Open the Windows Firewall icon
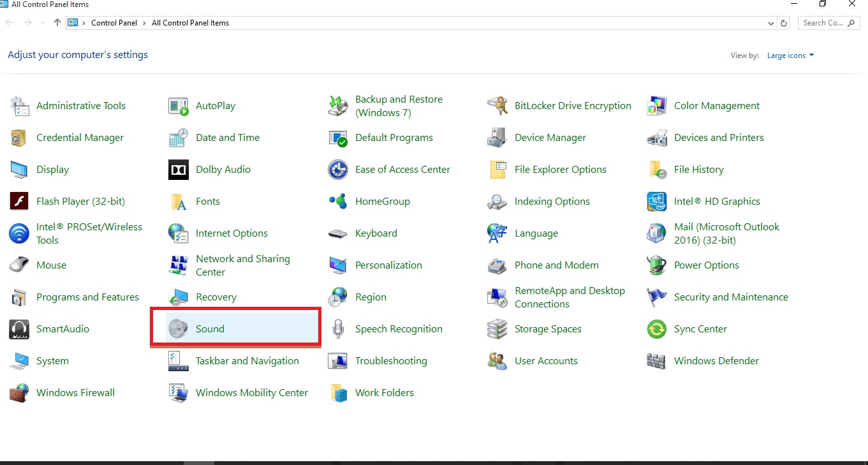This screenshot has height=465, width=868. (x=20, y=393)
